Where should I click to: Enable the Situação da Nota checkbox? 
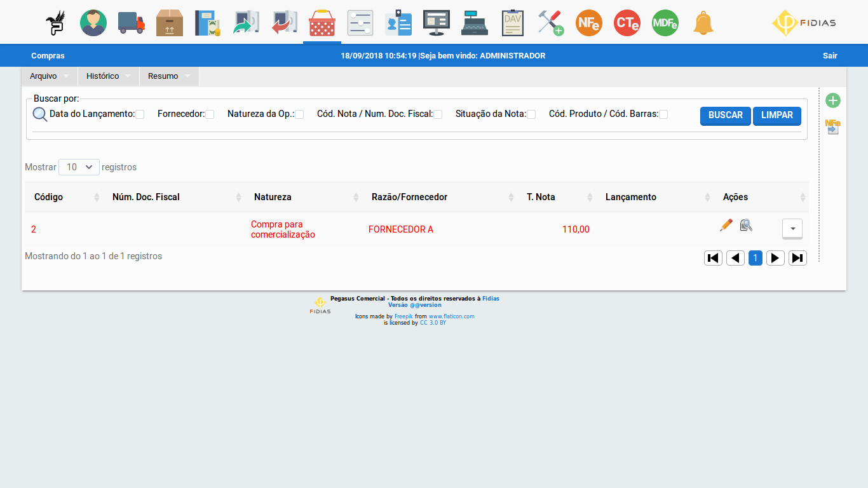tap(531, 114)
